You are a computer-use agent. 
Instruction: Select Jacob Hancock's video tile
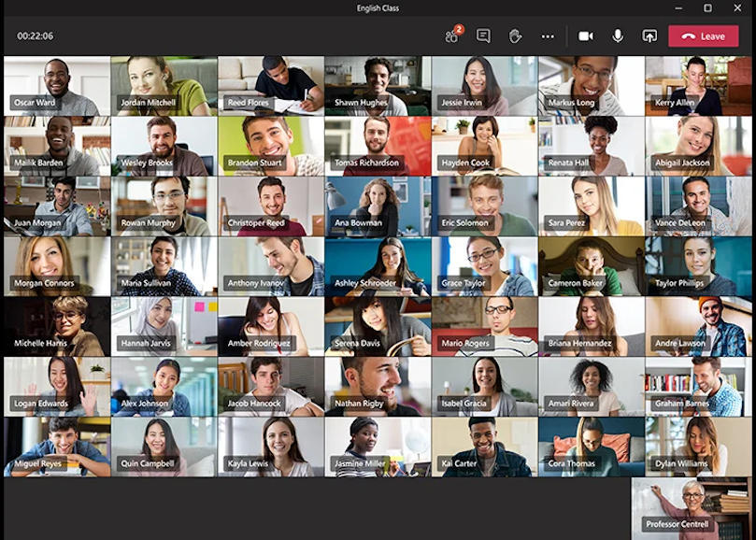point(271,387)
